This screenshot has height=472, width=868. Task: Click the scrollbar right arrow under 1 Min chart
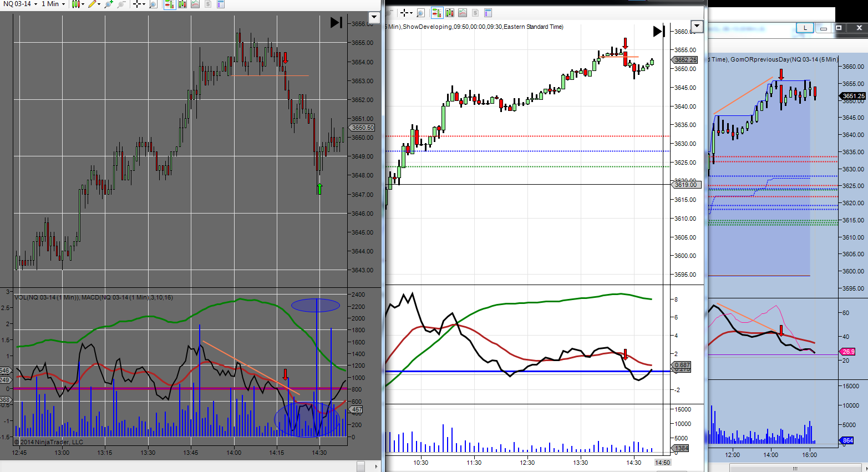pos(377,466)
